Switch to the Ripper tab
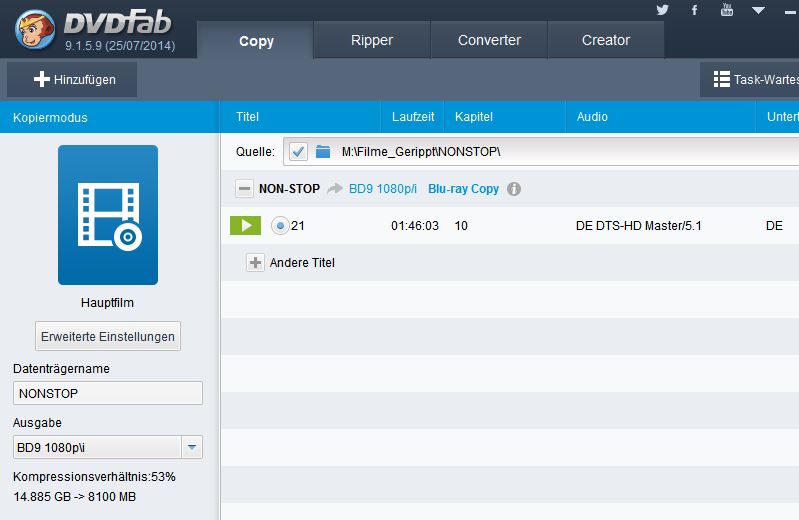This screenshot has height=520, width=799. pos(372,40)
